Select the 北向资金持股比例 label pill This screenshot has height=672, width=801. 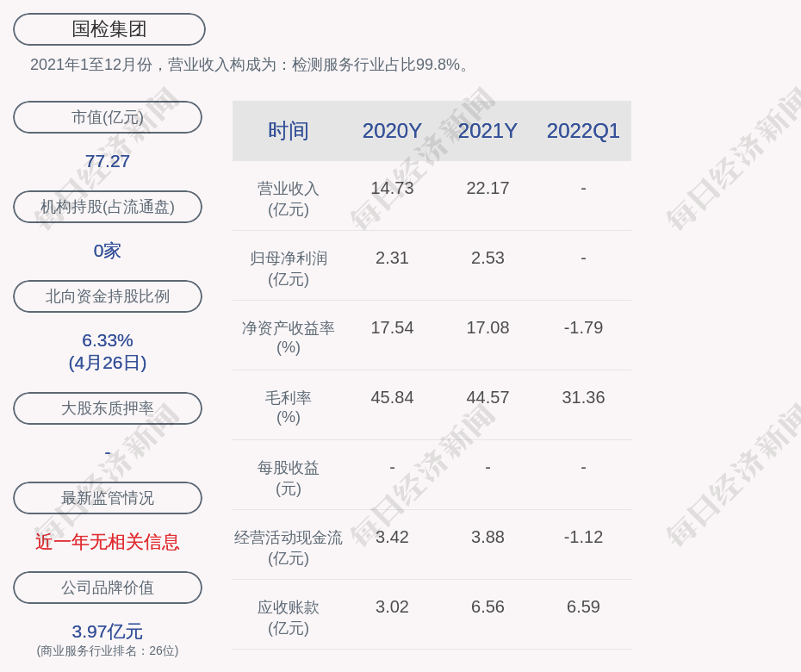pyautogui.click(x=108, y=296)
